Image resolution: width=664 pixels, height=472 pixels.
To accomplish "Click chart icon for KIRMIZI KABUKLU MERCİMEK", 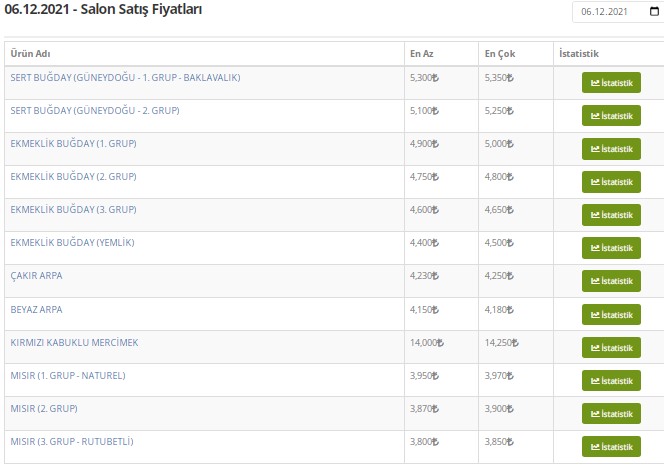I will pos(595,347).
